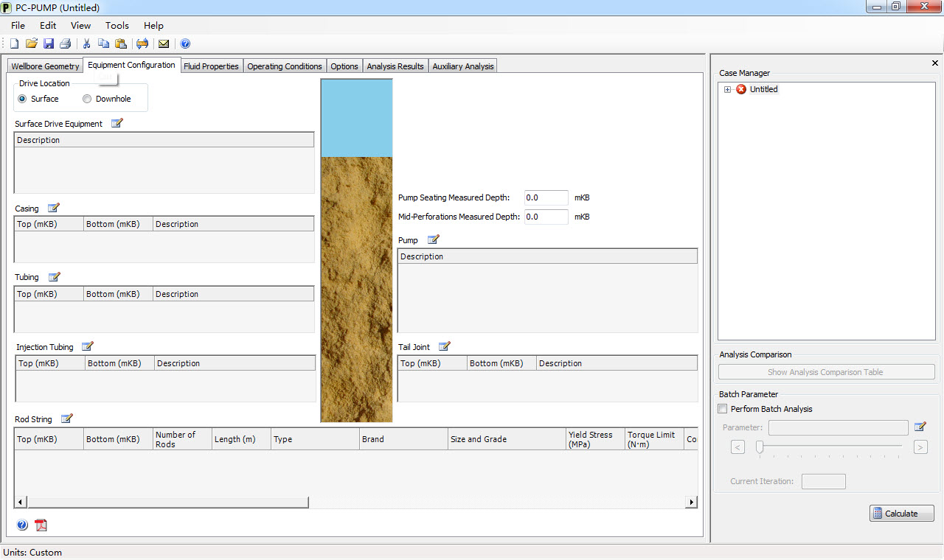Click Pump Seating Measured Depth field
Image resolution: width=944 pixels, height=560 pixels.
coord(546,197)
